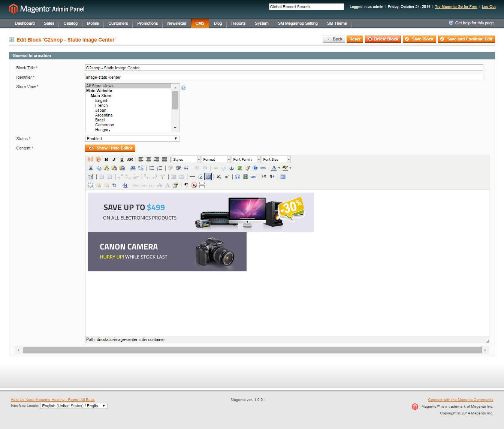Image resolution: width=504 pixels, height=429 pixels.
Task: Click the Store View help question icon
Action: [x=183, y=88]
